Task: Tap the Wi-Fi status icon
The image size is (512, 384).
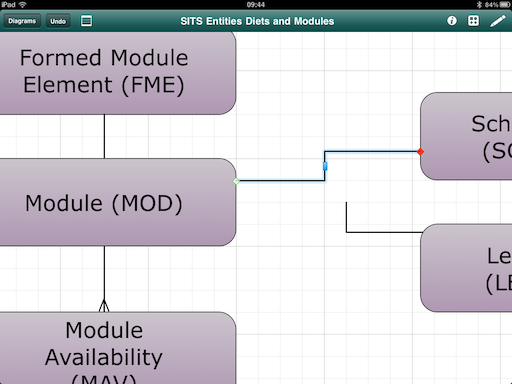Action: 23,4
